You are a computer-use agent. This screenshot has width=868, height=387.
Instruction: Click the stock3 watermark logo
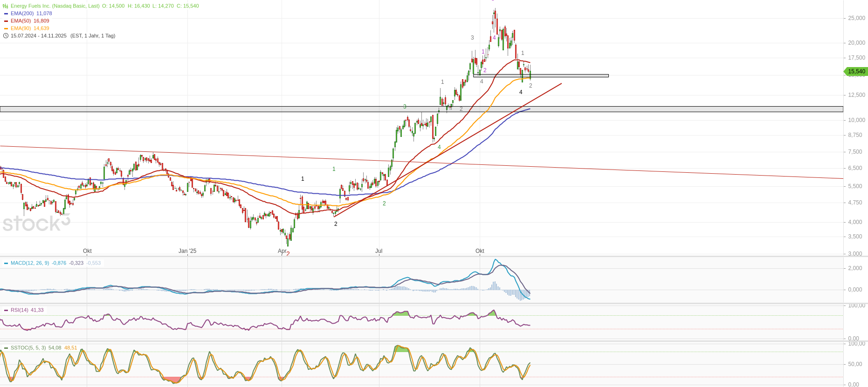click(x=35, y=223)
